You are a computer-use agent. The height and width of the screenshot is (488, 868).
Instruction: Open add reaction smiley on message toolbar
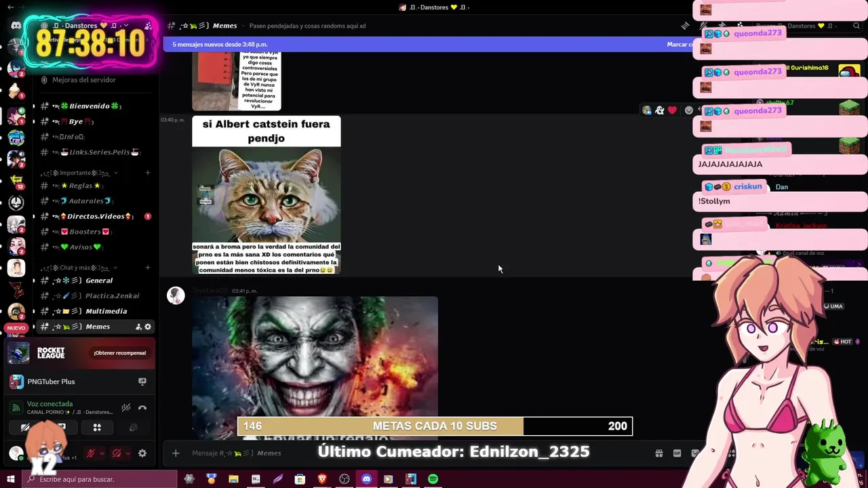pos(689,110)
